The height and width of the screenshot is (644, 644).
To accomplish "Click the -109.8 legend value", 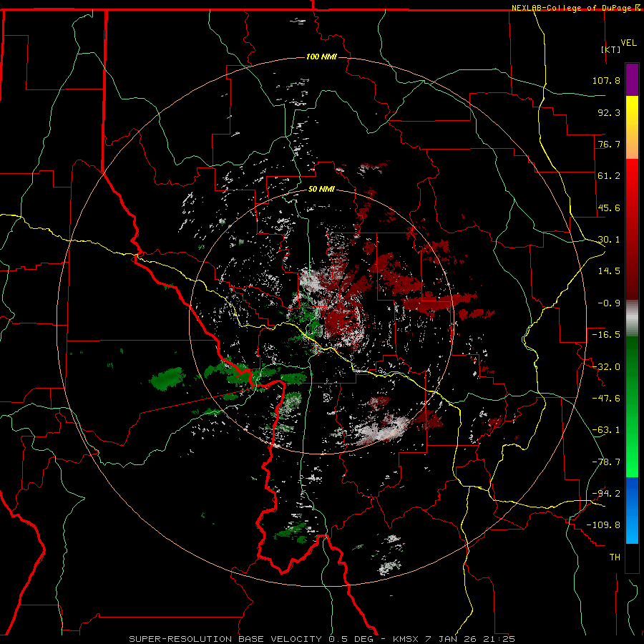I will point(603,525).
